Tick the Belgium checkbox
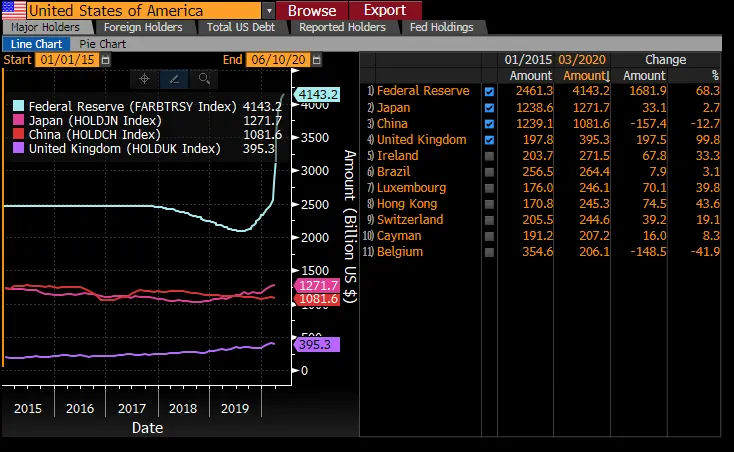Screen dimensions: 734x452 pyautogui.click(x=489, y=252)
